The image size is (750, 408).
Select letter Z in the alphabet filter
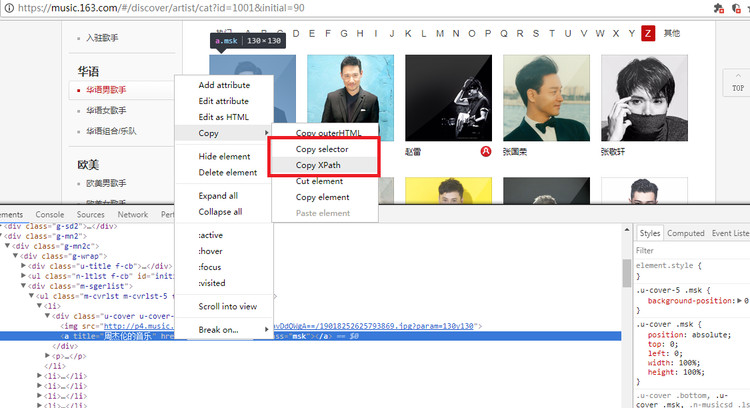tap(648, 33)
